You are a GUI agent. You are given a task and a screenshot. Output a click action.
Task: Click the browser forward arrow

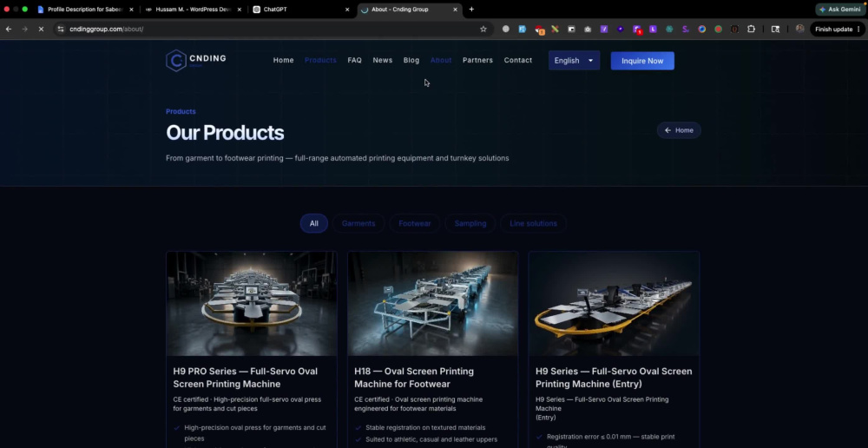25,29
